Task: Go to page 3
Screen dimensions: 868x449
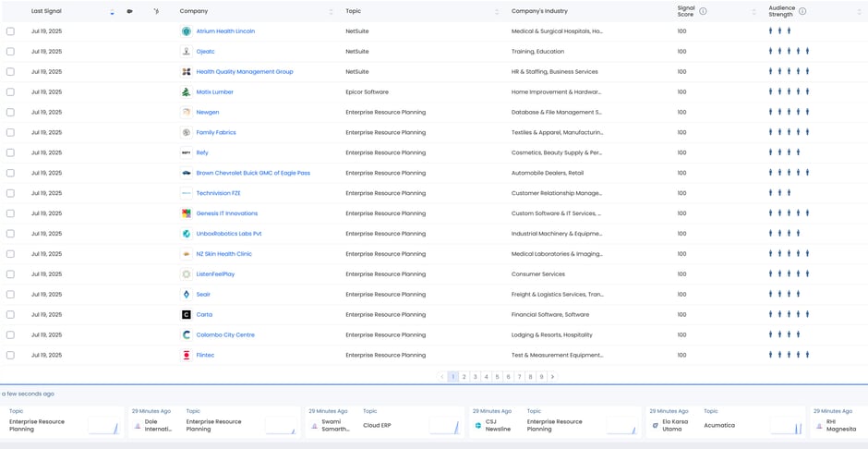Action: [475, 377]
